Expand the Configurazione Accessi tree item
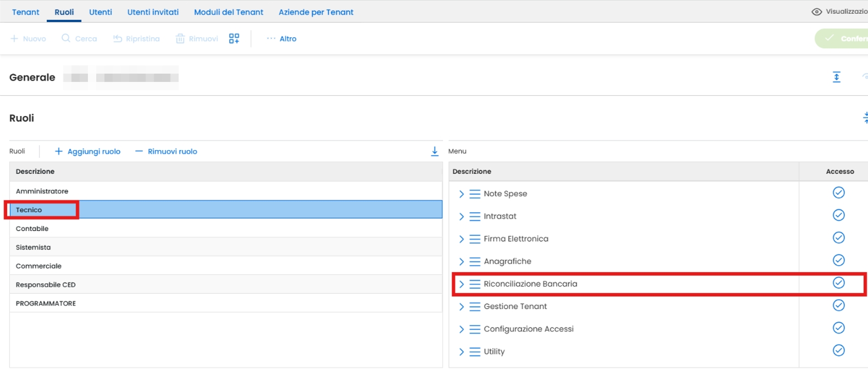The image size is (868, 369). 461,329
